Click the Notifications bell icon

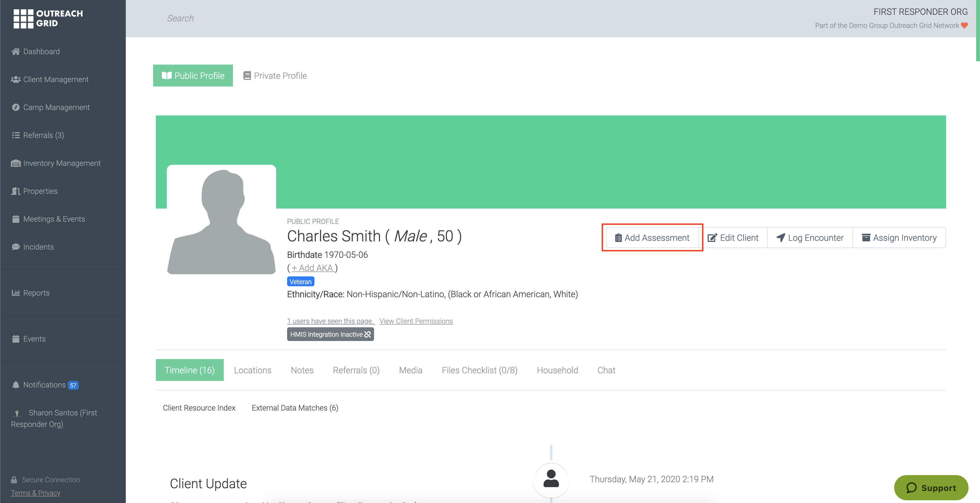coord(16,385)
